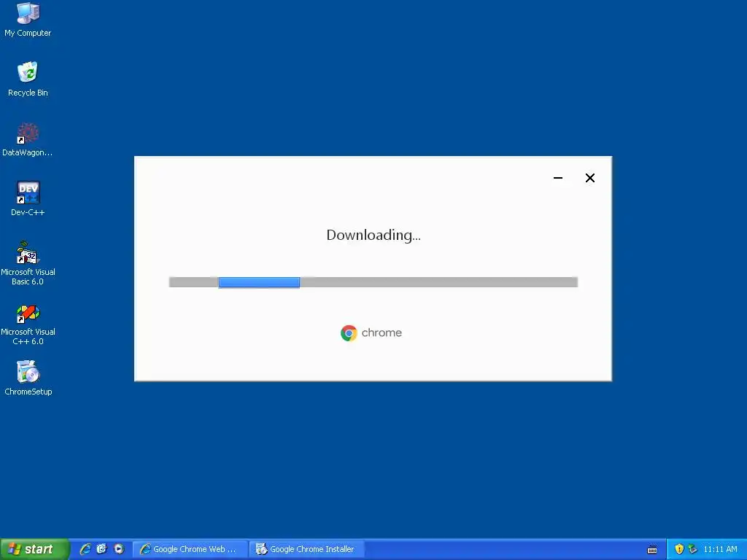Select the Recycle Bin icon
This screenshot has height=560, width=747.
28,79
